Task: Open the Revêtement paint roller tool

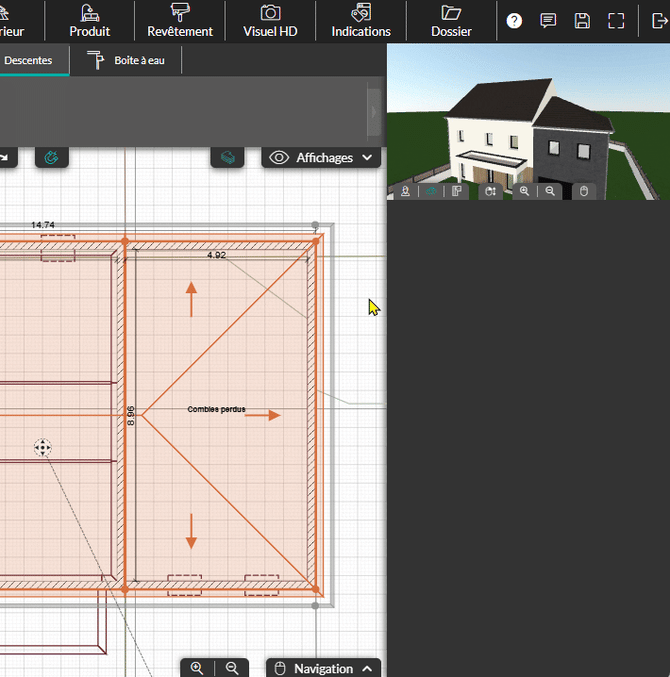Action: tap(180, 20)
